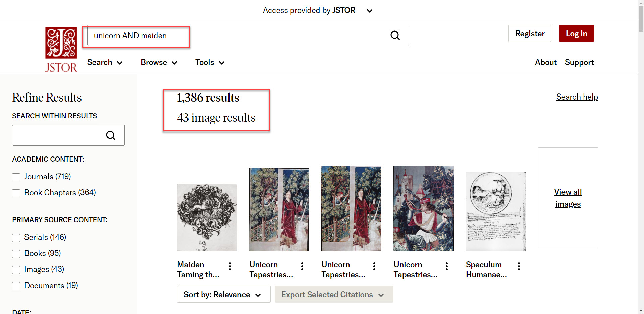Image resolution: width=644 pixels, height=314 pixels.
Task: Check the Journals (719) filter
Action: 16,177
